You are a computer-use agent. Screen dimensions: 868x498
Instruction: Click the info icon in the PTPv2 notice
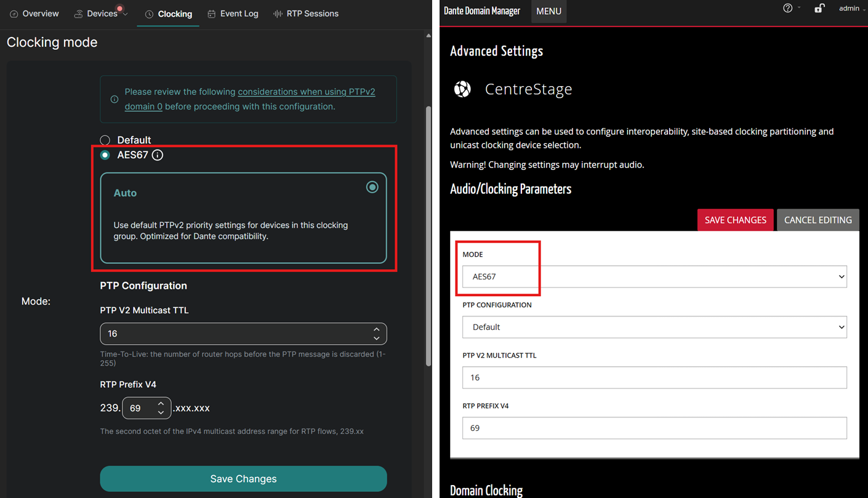[115, 99]
